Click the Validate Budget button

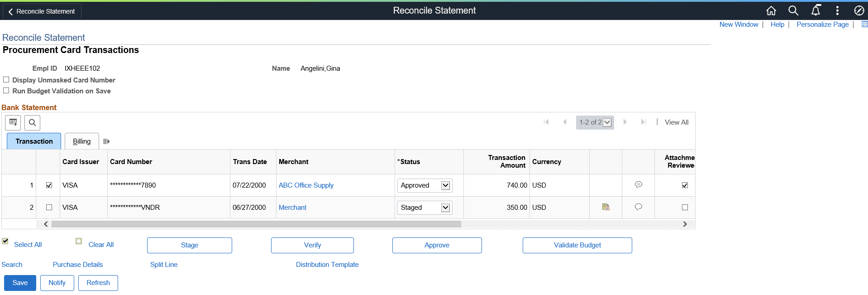577,245
